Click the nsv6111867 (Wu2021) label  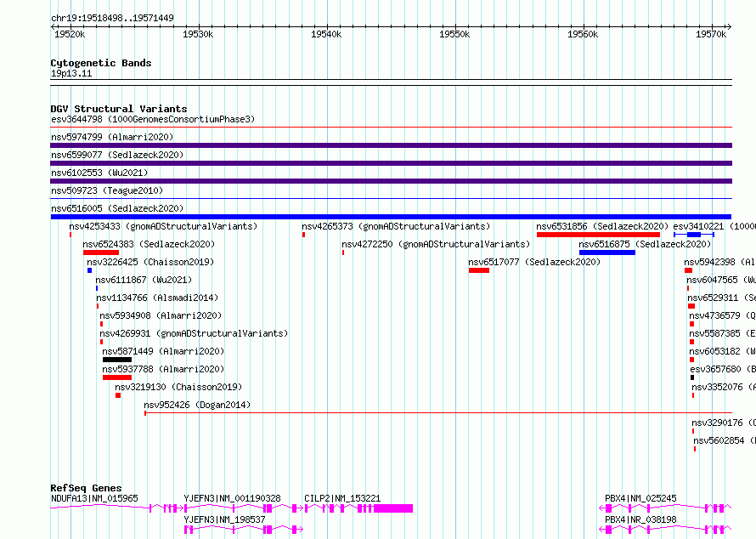(x=144, y=280)
